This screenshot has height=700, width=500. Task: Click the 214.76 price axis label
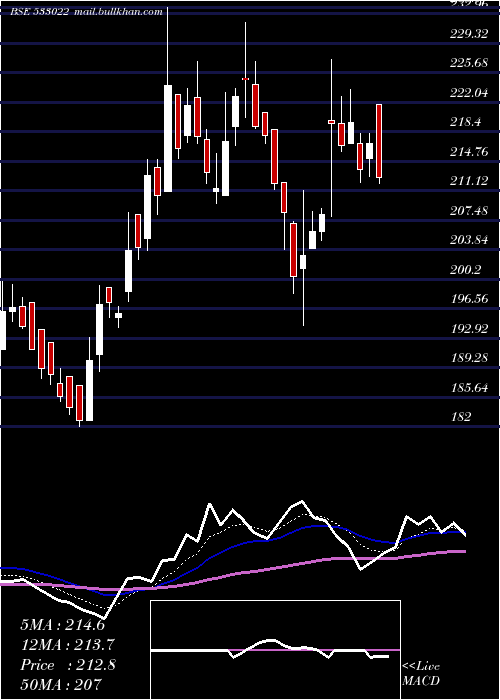pos(469,152)
